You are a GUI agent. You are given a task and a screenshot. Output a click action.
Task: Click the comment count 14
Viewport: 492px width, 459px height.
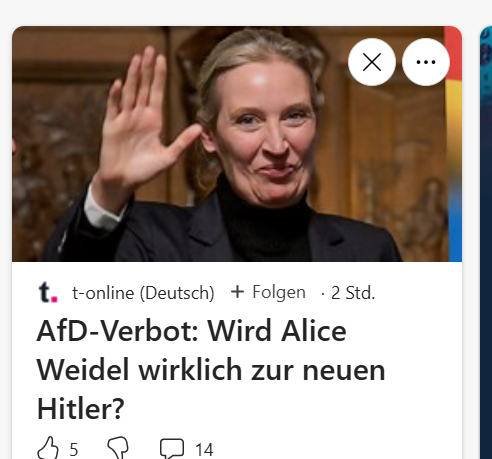204,449
